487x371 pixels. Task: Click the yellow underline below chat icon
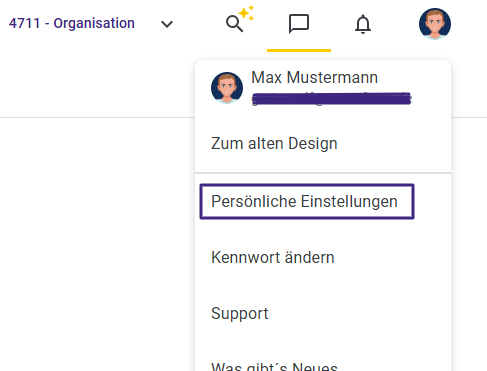tap(299, 50)
